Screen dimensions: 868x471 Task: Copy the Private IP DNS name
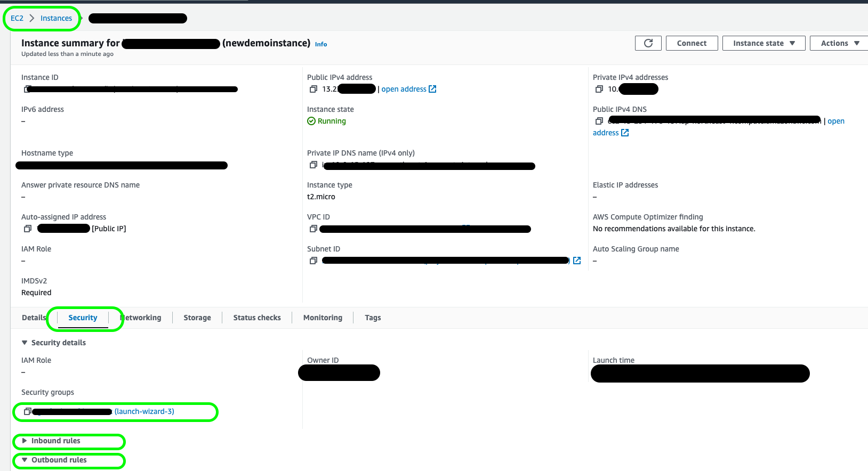point(314,165)
